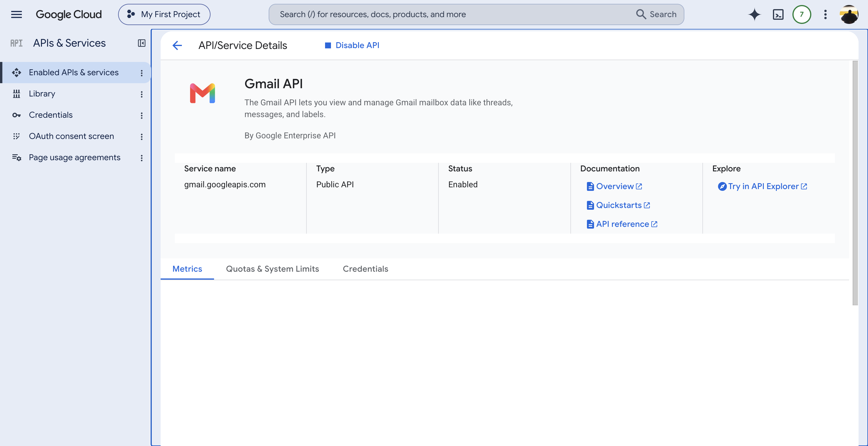
Task: Open the Library sidebar item
Action: (42, 94)
